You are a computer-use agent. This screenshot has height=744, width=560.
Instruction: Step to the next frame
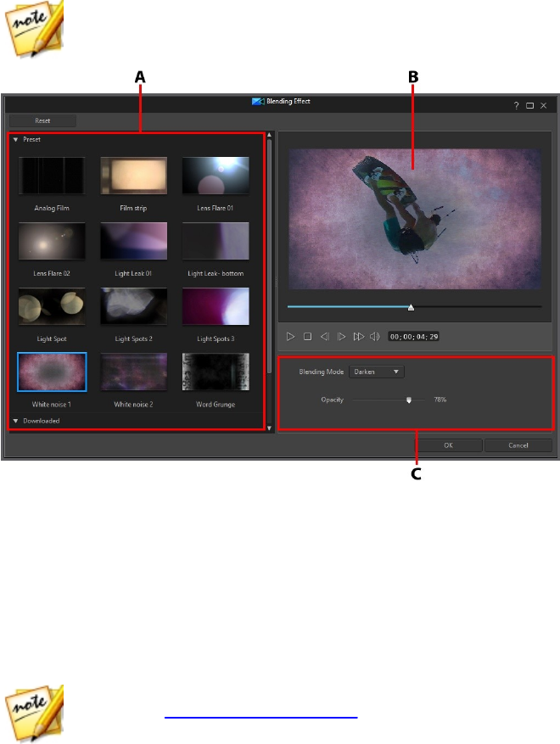tap(341, 337)
